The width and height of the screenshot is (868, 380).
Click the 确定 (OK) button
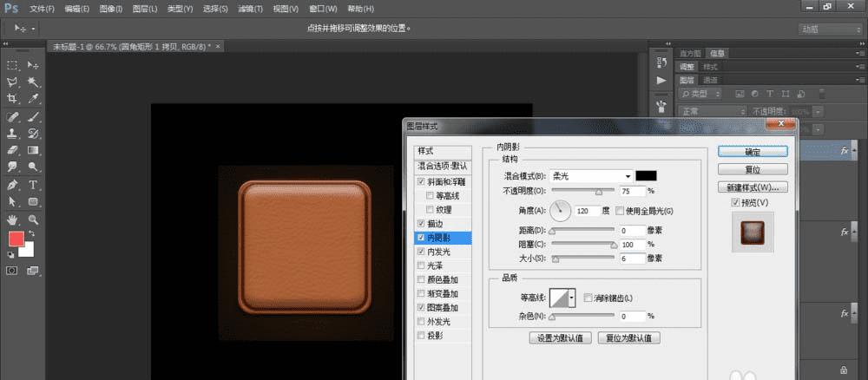coord(753,151)
